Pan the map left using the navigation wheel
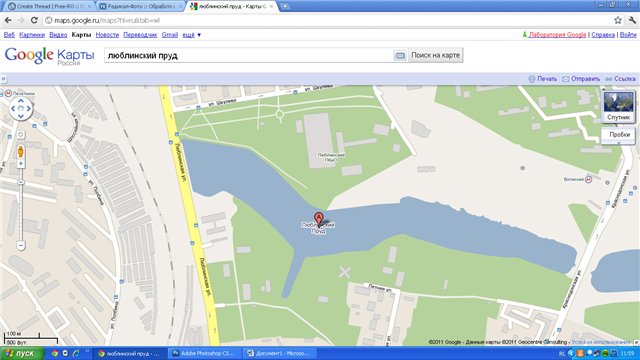640x360 pixels. click(x=13, y=109)
